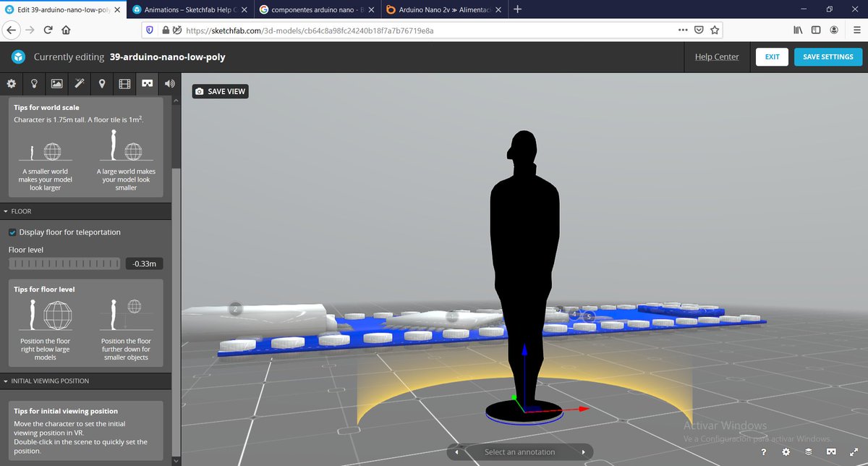Go to previous annotation arrow
868x466 pixels.
coord(456,452)
